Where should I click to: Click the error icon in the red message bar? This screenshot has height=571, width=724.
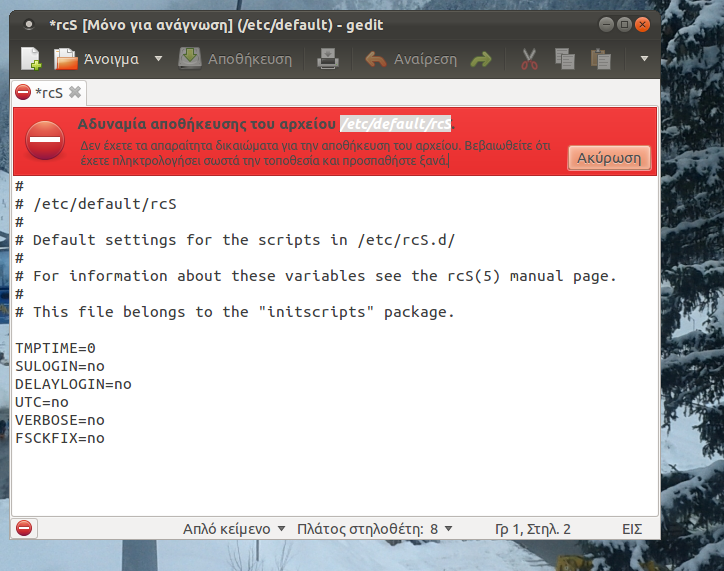pyautogui.click(x=45, y=140)
